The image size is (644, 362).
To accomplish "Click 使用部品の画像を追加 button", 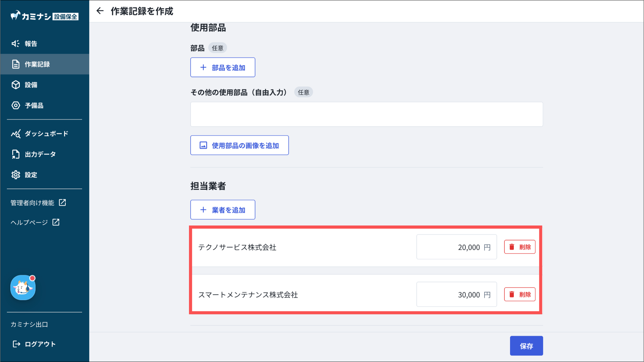I will (x=239, y=145).
